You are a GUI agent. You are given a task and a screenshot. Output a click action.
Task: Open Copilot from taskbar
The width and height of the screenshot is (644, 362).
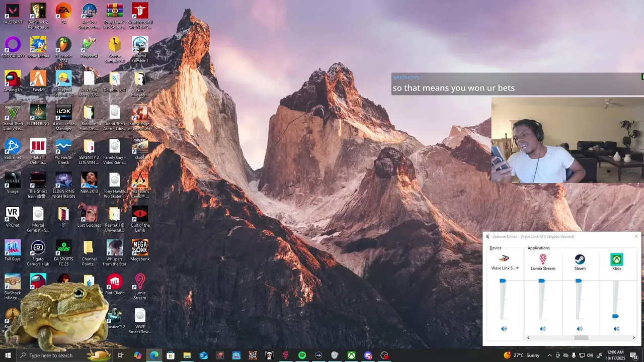(137, 355)
